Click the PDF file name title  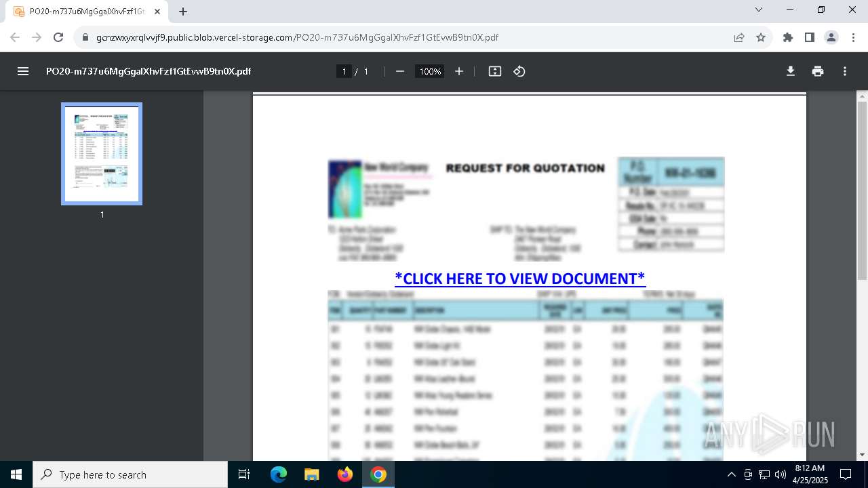click(x=149, y=71)
